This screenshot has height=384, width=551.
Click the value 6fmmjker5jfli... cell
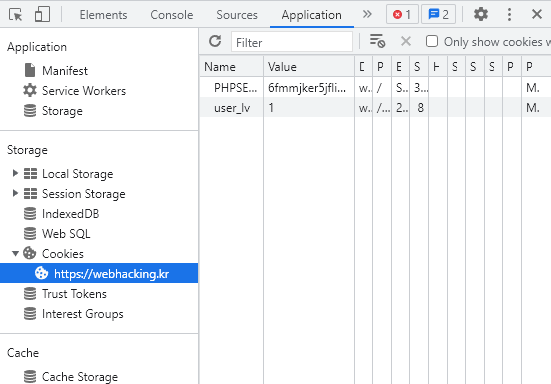[309, 87]
